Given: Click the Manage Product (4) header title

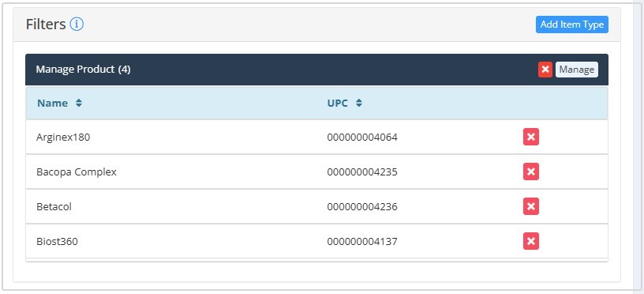Looking at the screenshot, I should (83, 70).
